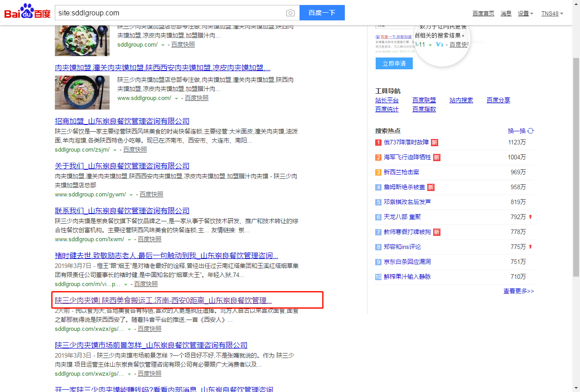
Task: Open 百度指数 tool link
Action: pyautogui.click(x=424, y=109)
